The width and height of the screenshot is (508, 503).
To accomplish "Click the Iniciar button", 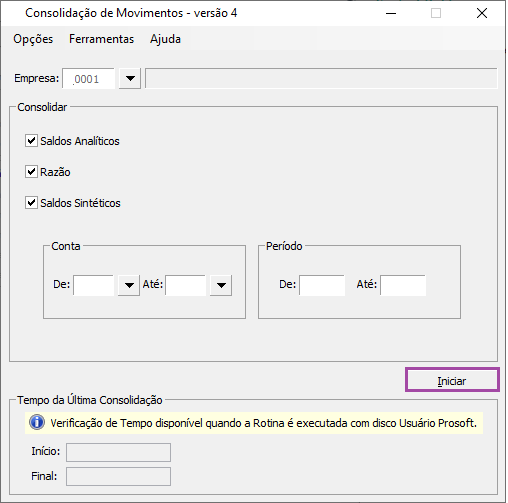I will pyautogui.click(x=452, y=380).
